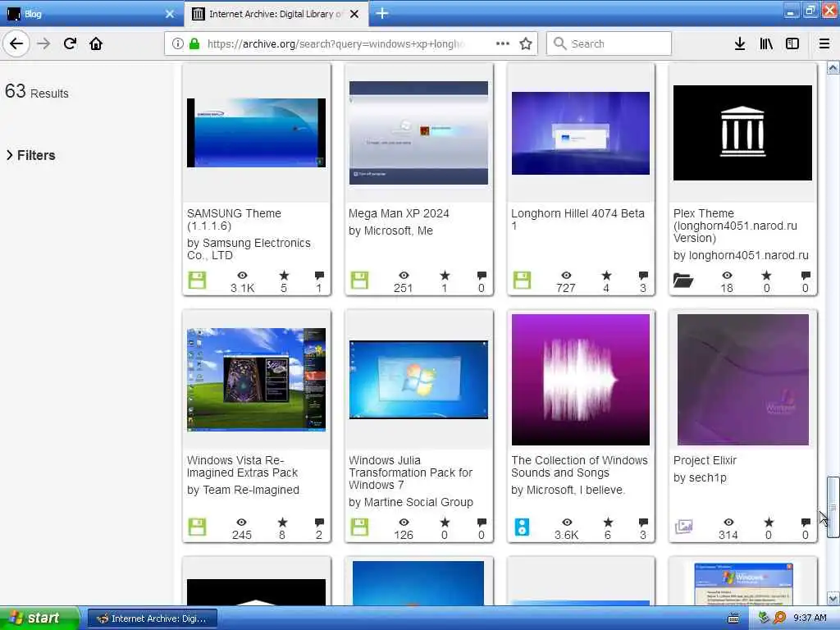Click the floppy icon on Longhorn Hillel card
The width and height of the screenshot is (840, 630).
[522, 281]
